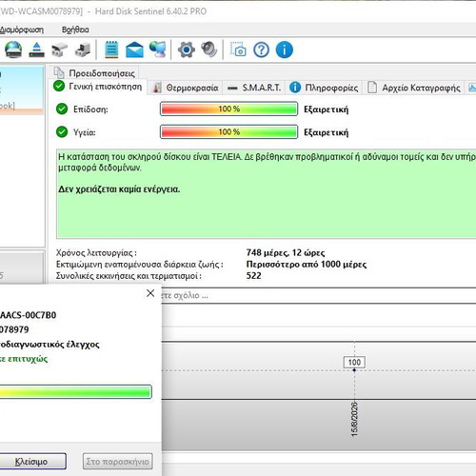Screen dimensions: 476x476
Task: Open the question mark help icon
Action: (262, 50)
